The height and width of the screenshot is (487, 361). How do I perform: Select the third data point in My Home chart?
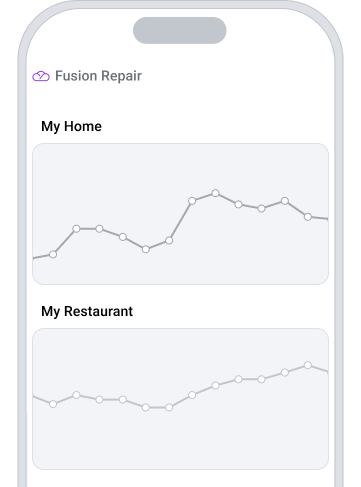click(x=99, y=229)
